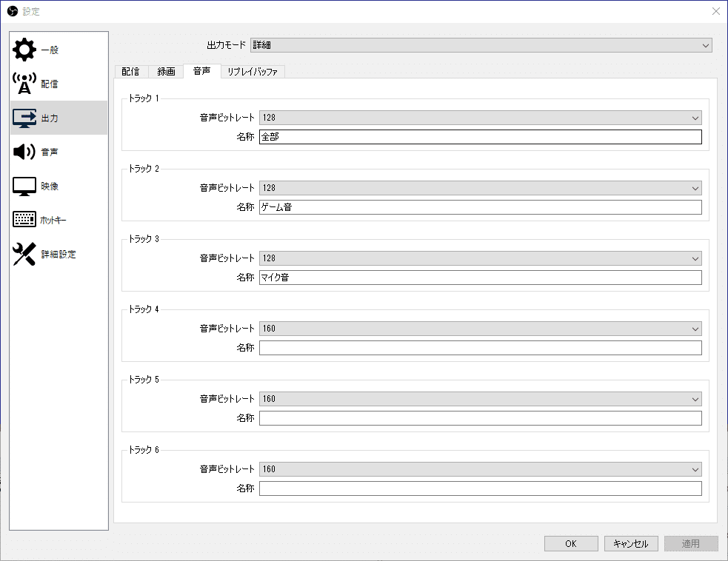Click the トラック 6 group title

(x=144, y=450)
